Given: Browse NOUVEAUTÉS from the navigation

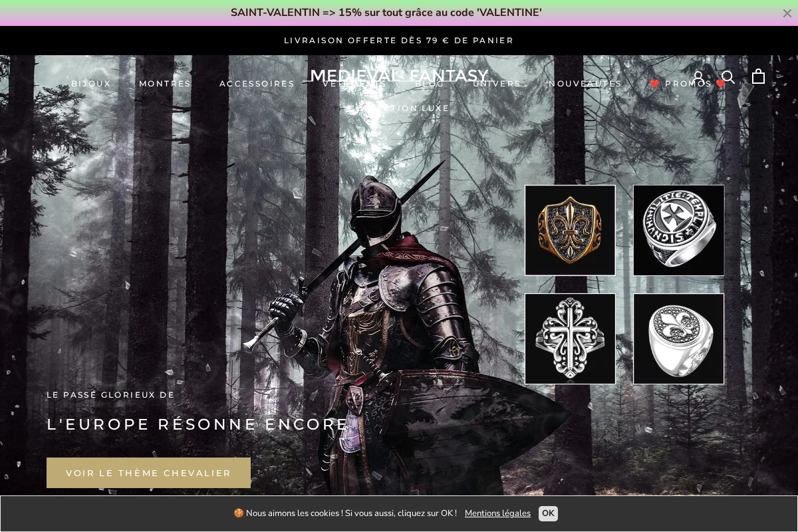Looking at the screenshot, I should point(585,83).
